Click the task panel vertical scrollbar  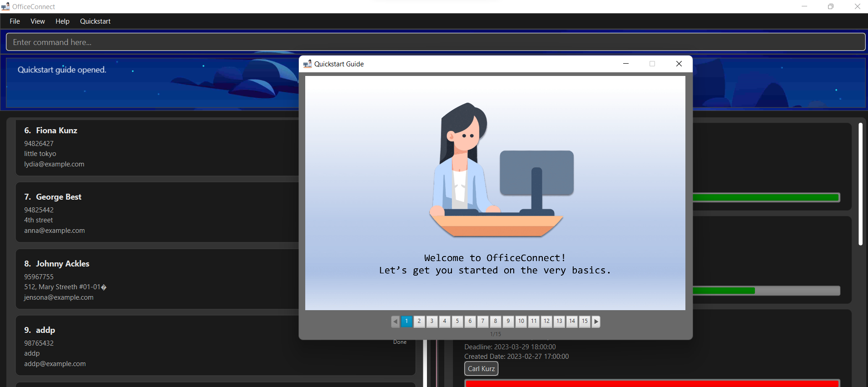[x=860, y=184]
